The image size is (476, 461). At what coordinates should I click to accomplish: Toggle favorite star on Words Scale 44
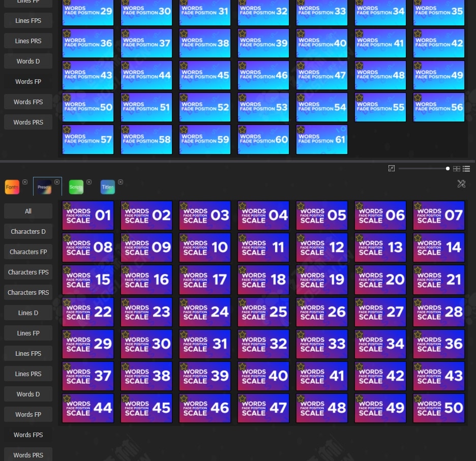coord(67,398)
